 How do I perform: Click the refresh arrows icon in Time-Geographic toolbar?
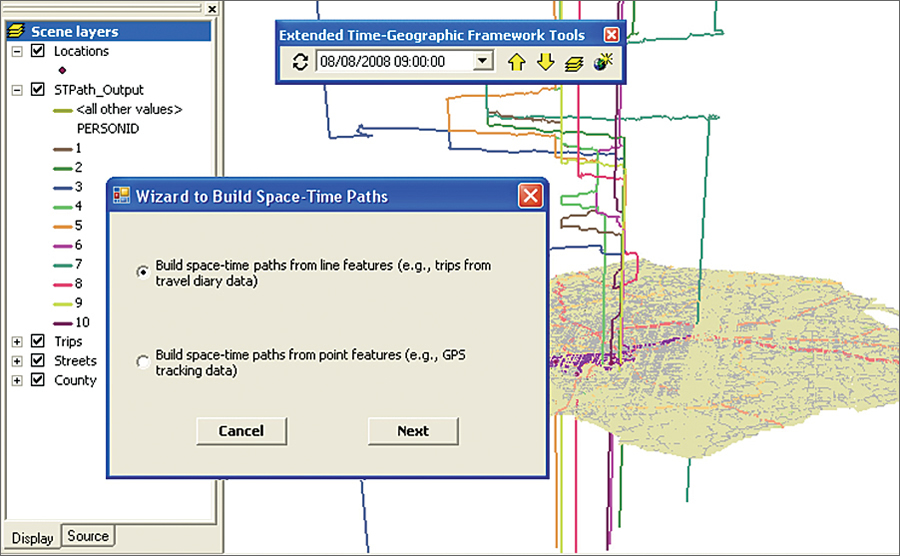pos(300,61)
